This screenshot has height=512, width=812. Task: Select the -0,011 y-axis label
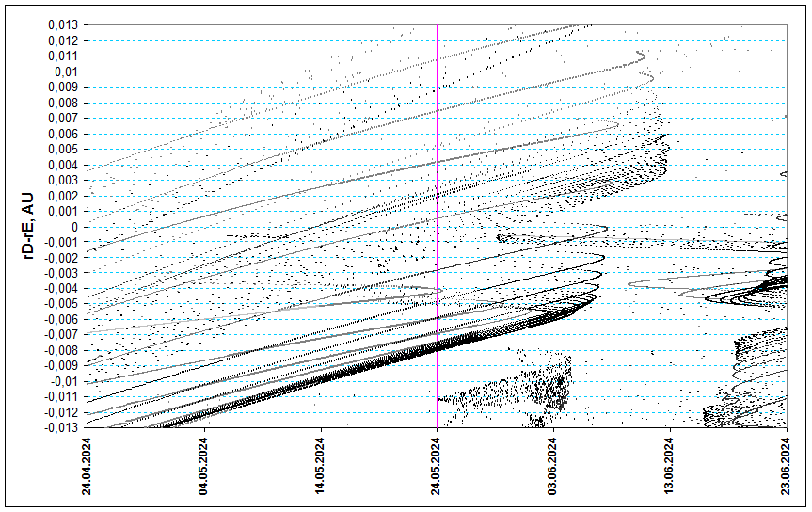pos(62,397)
